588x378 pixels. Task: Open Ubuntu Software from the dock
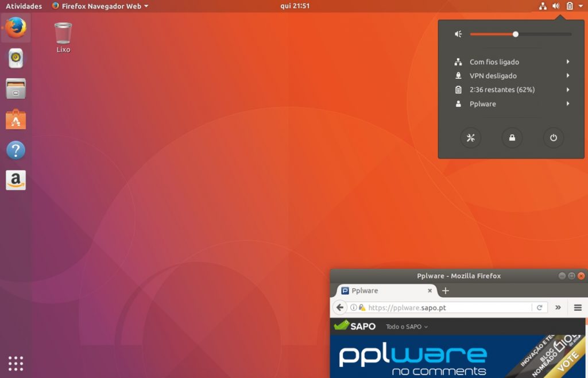pyautogui.click(x=15, y=119)
